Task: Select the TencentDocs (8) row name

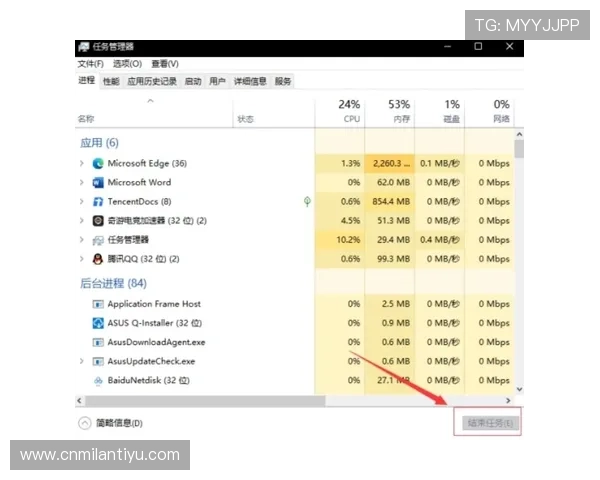Action: click(x=139, y=202)
